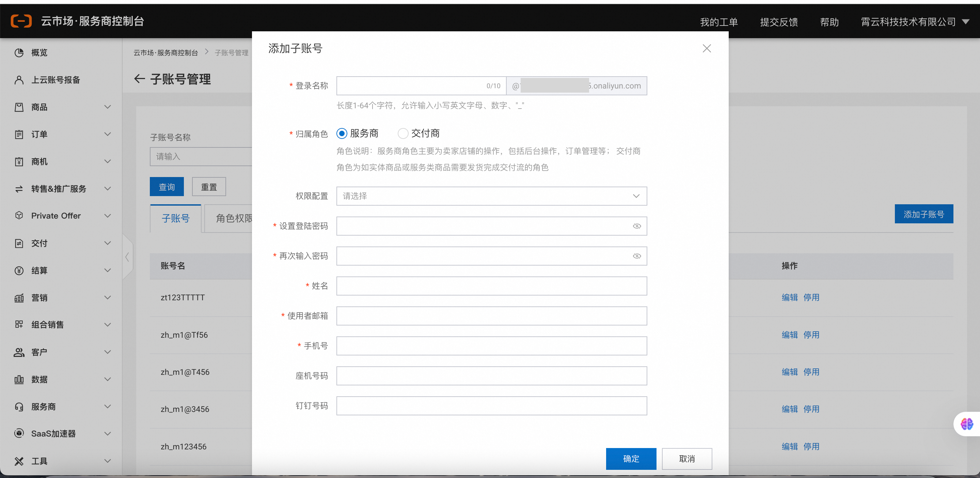The image size is (980, 478).
Task: Click the 工具 tools icon in sidebar
Action: click(19, 461)
